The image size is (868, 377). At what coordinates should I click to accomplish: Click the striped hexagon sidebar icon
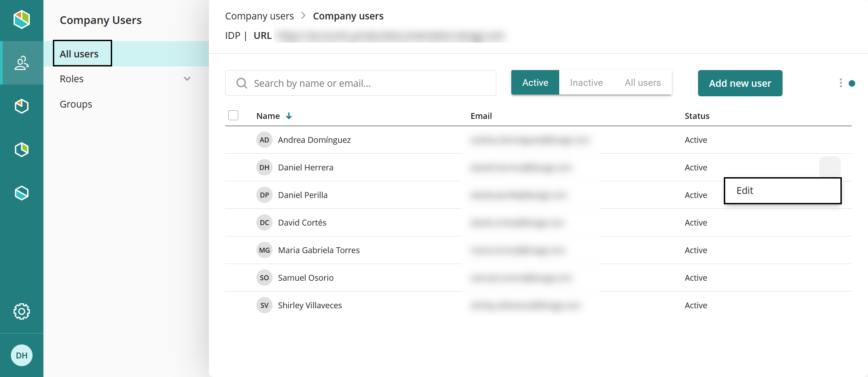(22, 193)
